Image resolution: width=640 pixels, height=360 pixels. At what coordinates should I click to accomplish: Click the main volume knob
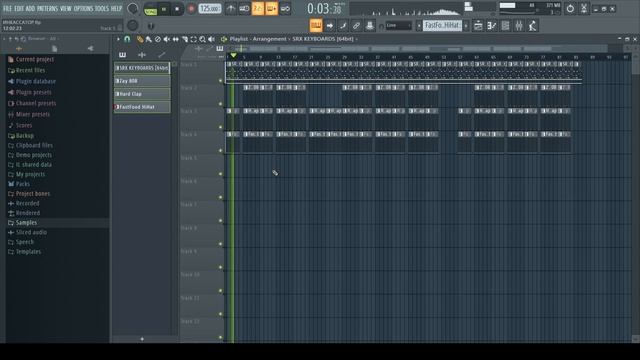tap(133, 8)
